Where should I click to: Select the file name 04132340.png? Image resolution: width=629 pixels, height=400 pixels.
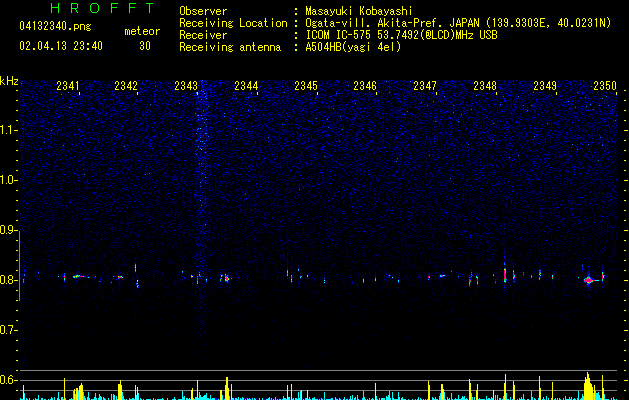click(x=55, y=27)
